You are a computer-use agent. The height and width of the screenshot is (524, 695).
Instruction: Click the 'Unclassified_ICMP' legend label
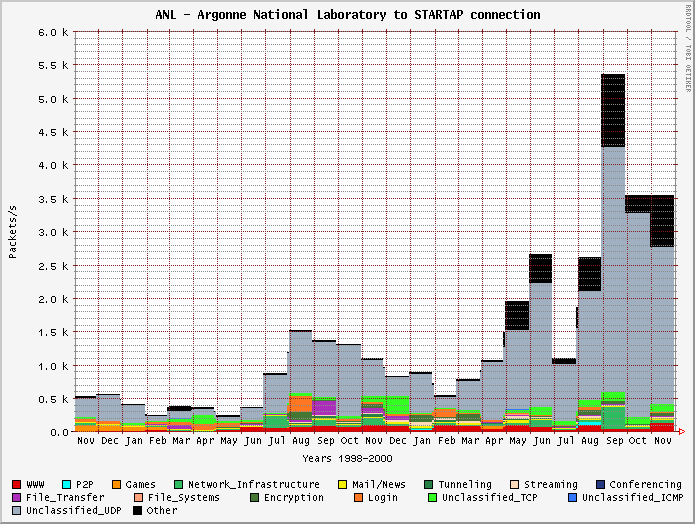pos(633,497)
